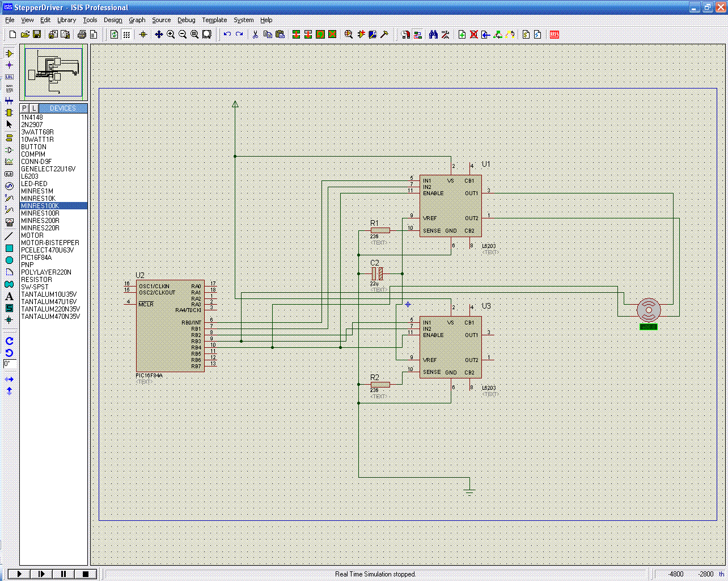Select Wire label mode

pos(9,77)
